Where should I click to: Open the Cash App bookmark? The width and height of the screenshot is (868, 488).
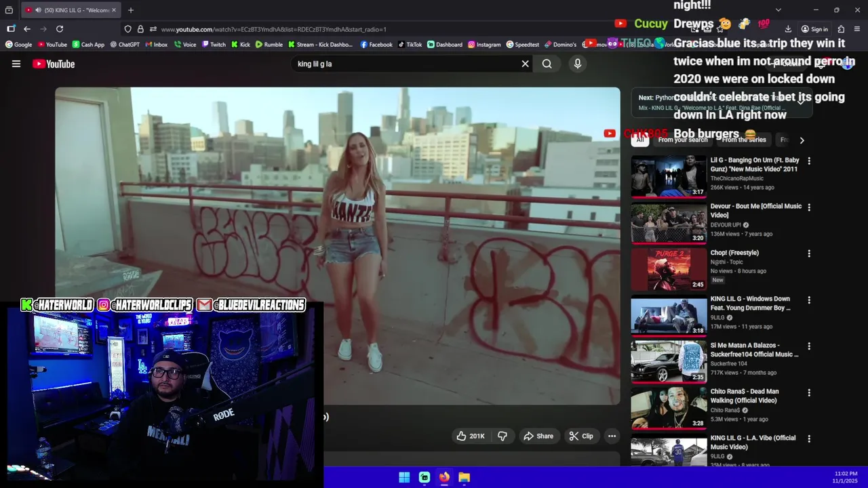pyautogui.click(x=88, y=45)
